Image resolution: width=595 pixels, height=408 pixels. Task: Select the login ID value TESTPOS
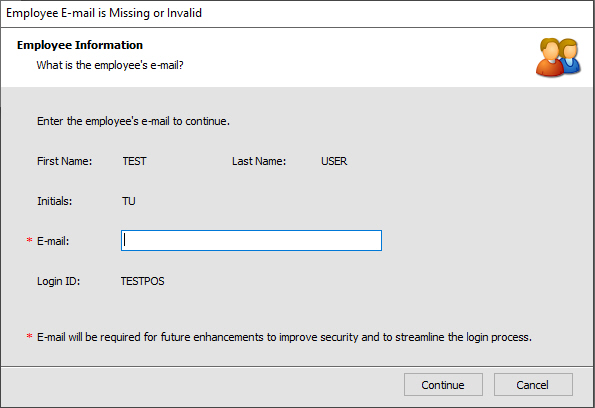pos(143,281)
